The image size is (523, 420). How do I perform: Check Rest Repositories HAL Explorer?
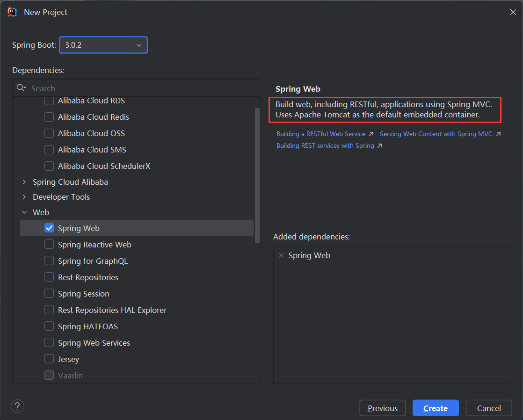pyautogui.click(x=49, y=310)
